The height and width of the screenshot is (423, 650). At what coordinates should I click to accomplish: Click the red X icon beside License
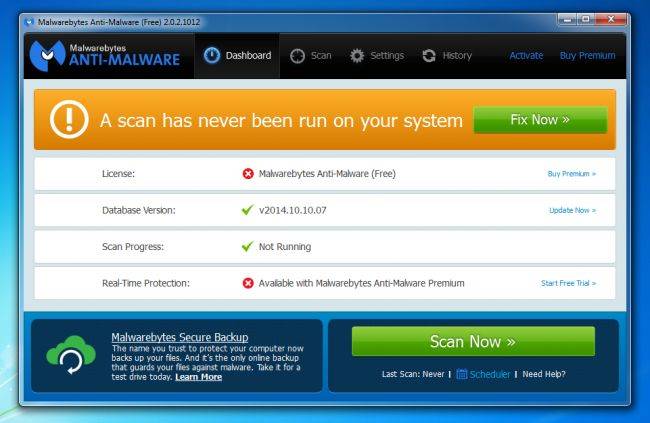pyautogui.click(x=248, y=174)
